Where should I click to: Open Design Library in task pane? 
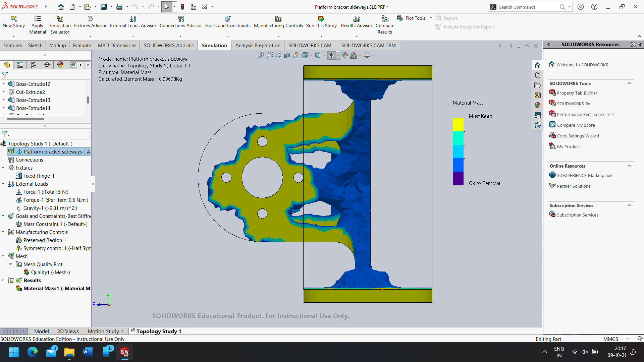tap(538, 75)
